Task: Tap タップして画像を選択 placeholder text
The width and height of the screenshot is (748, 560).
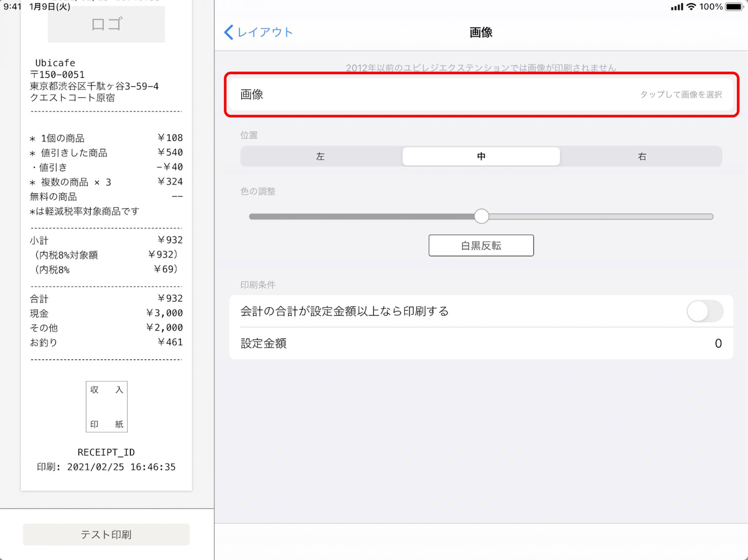Action: pyautogui.click(x=681, y=95)
